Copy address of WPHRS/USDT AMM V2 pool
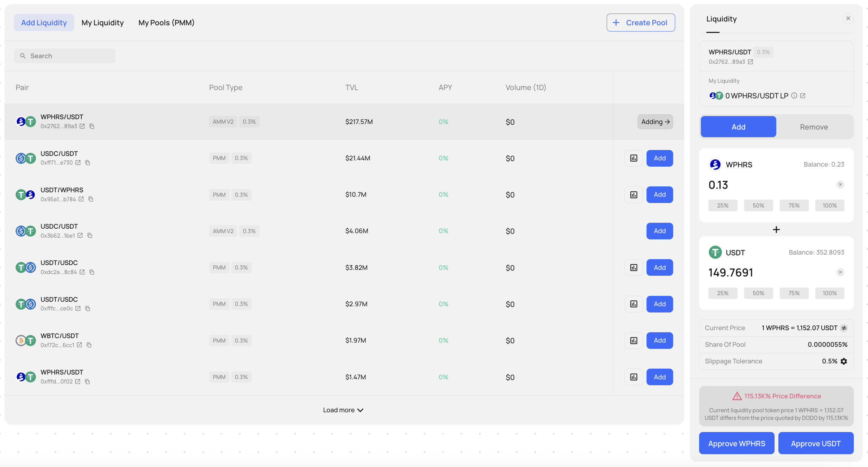Viewport: 868px width, 467px height. coord(92,126)
